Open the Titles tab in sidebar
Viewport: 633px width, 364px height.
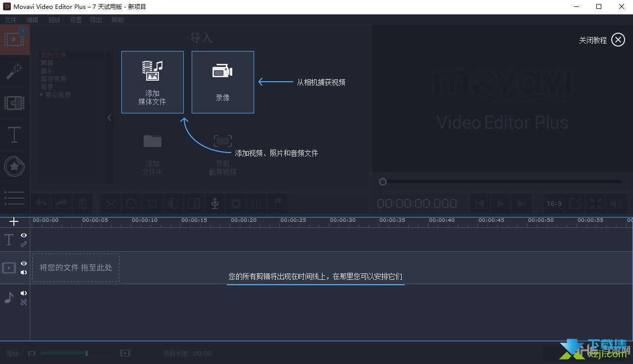[15, 135]
